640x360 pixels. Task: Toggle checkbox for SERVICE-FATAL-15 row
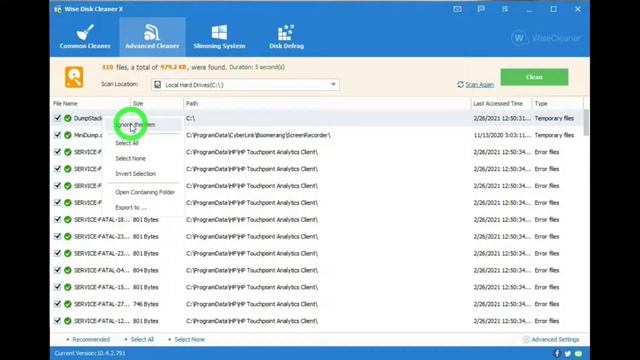(58, 287)
